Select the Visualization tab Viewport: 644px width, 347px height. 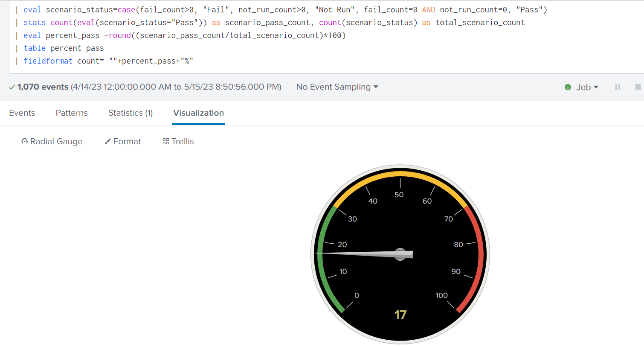198,113
